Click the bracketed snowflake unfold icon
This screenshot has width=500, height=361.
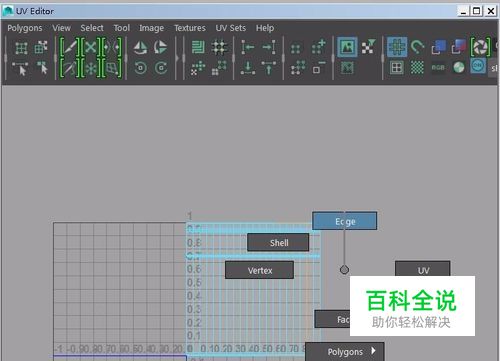pos(90,69)
